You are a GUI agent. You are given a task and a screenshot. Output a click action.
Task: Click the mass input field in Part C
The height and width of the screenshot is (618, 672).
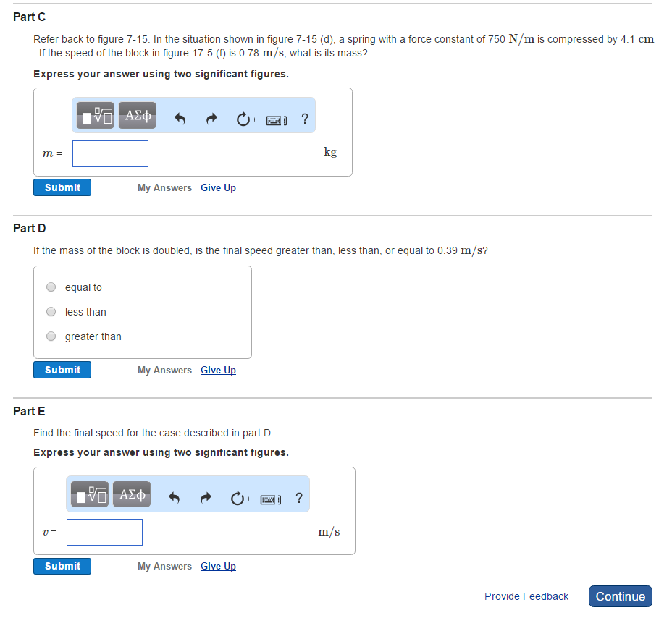[110, 153]
